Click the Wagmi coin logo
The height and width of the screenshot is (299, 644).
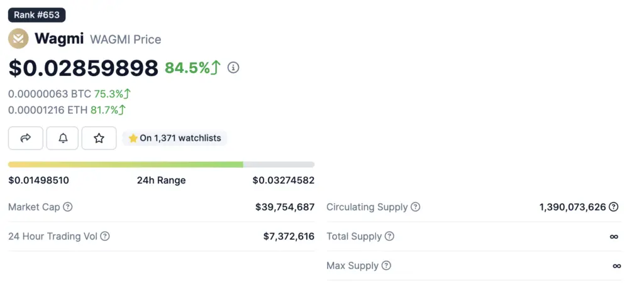click(18, 38)
